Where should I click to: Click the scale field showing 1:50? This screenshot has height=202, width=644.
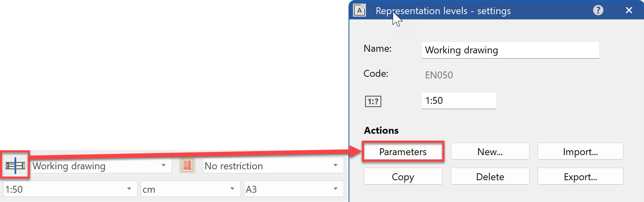point(459,101)
